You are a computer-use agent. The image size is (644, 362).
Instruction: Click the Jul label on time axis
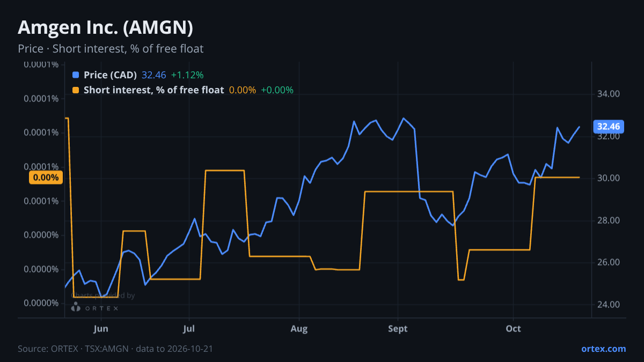(x=188, y=329)
